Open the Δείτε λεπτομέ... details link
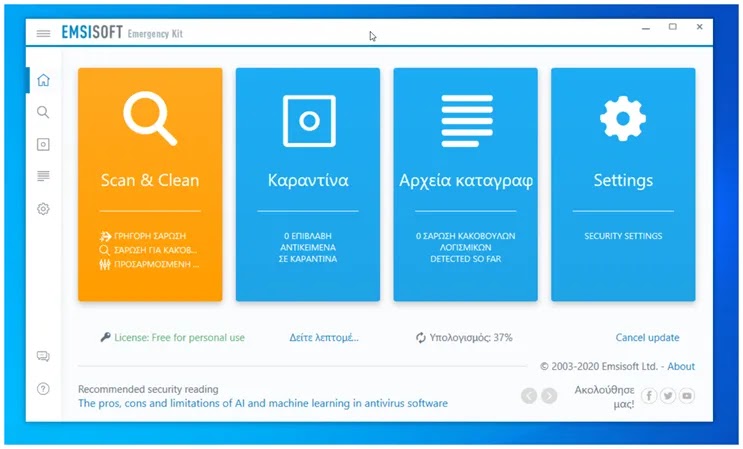This screenshot has width=743, height=449. click(x=324, y=338)
